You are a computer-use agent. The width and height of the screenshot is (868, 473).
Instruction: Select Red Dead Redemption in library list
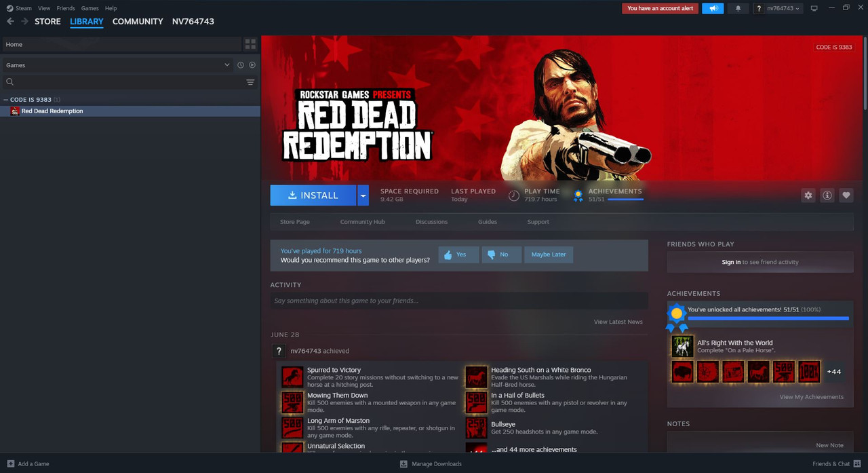pyautogui.click(x=130, y=111)
